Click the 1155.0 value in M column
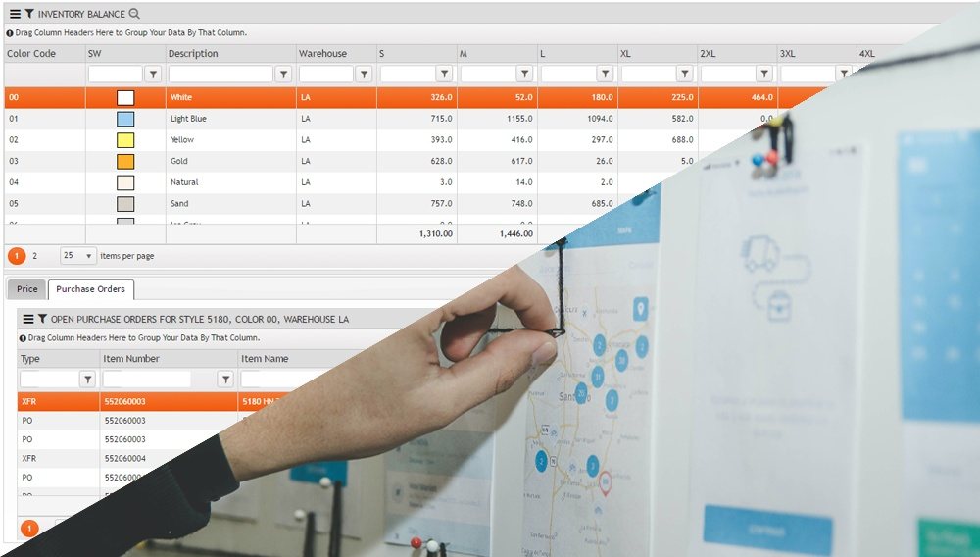 (x=519, y=119)
